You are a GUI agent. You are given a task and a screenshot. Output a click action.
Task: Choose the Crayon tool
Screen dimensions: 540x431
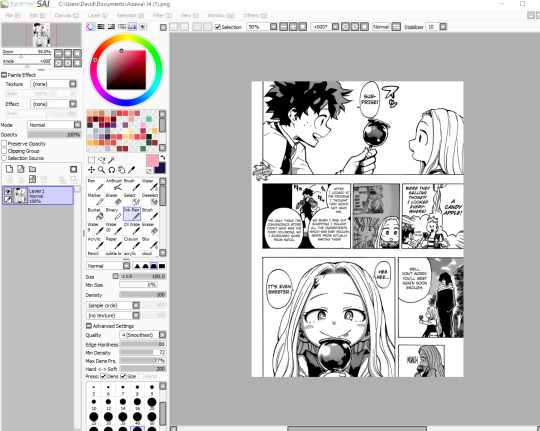(132, 243)
